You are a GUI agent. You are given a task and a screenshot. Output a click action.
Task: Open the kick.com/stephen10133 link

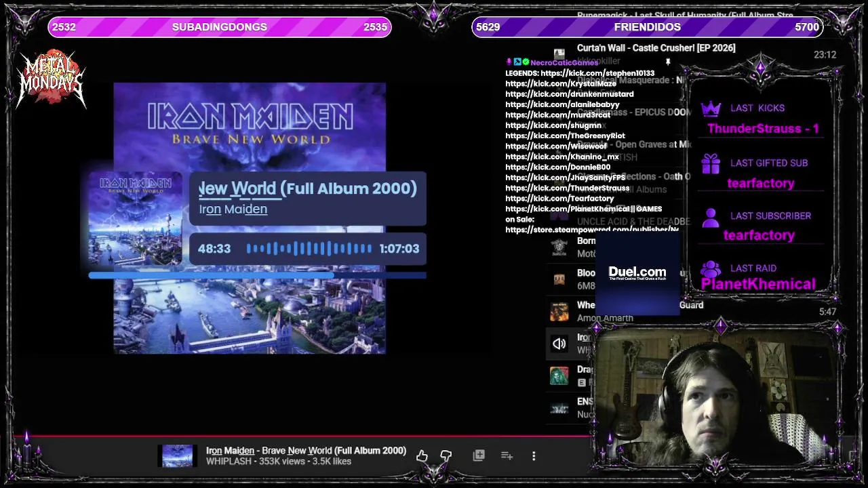click(597, 73)
